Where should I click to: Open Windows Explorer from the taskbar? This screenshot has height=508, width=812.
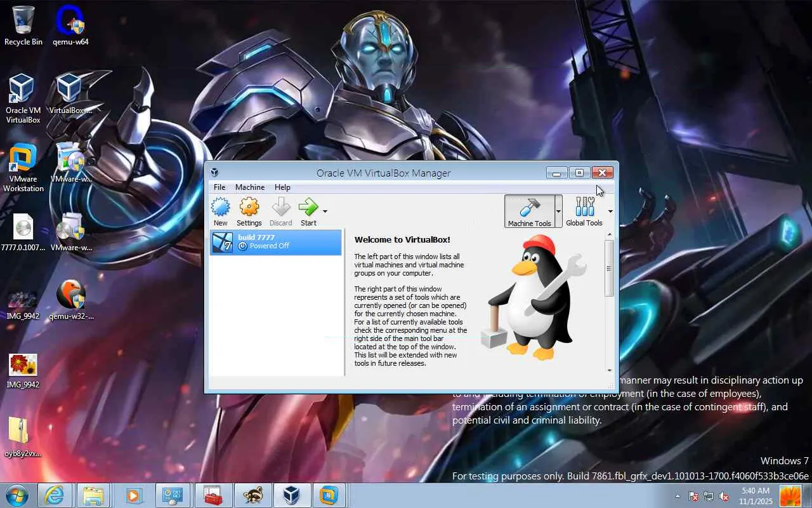coord(93,495)
